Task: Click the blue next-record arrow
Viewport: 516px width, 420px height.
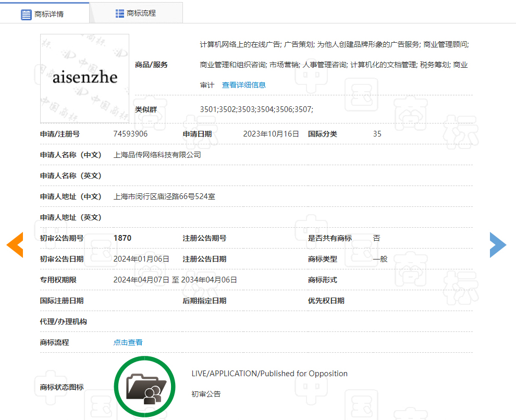Action: pos(498,245)
